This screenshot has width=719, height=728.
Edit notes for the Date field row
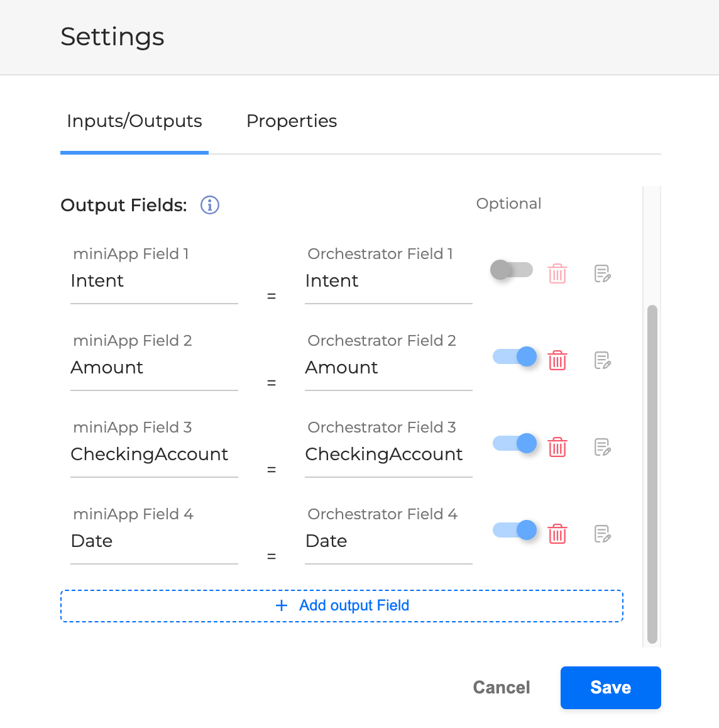click(x=602, y=534)
